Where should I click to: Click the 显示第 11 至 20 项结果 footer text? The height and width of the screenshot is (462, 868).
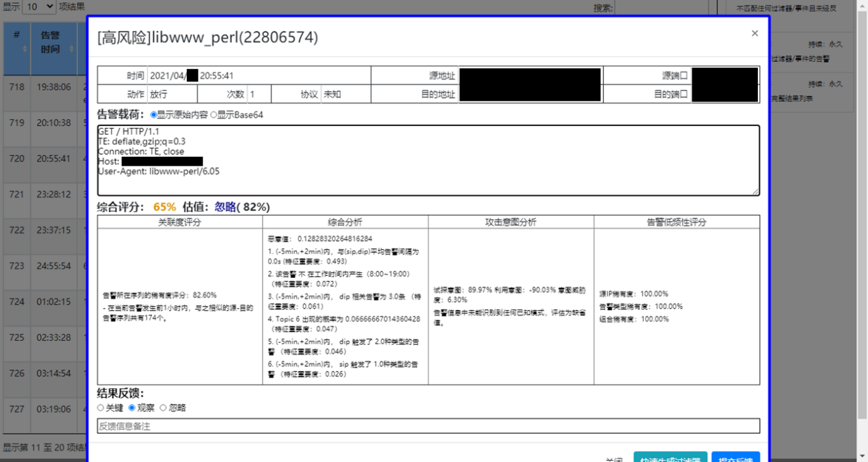44,448
